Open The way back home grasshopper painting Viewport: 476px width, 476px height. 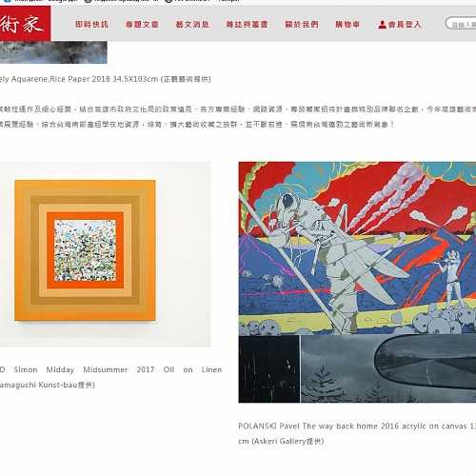[357, 248]
